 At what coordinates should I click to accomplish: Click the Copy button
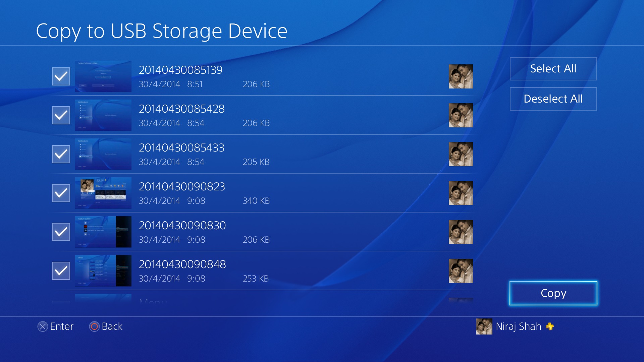point(553,293)
